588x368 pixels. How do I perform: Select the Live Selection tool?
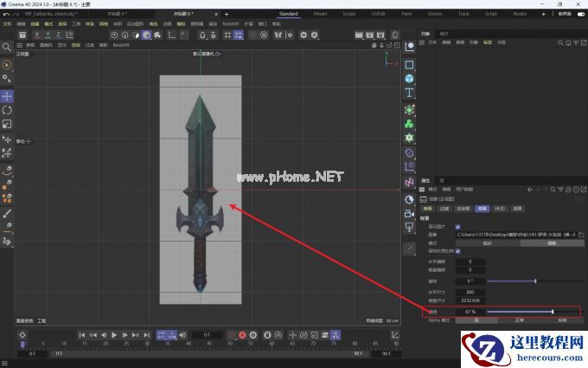[x=7, y=65]
